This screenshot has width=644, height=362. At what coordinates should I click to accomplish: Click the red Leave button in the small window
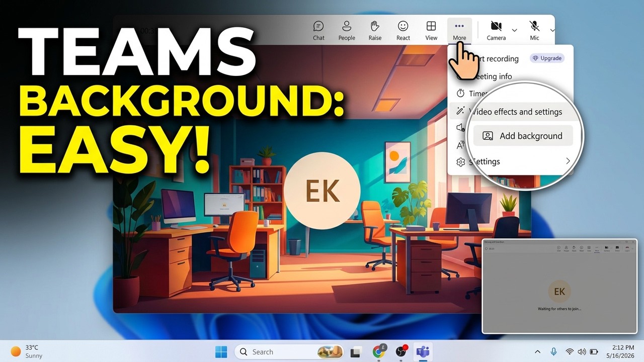click(x=627, y=248)
